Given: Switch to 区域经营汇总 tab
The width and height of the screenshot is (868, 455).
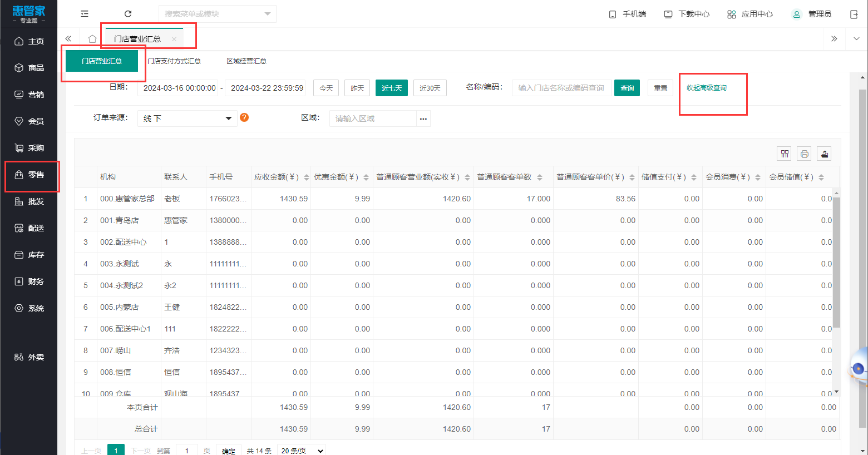Looking at the screenshot, I should 246,61.
